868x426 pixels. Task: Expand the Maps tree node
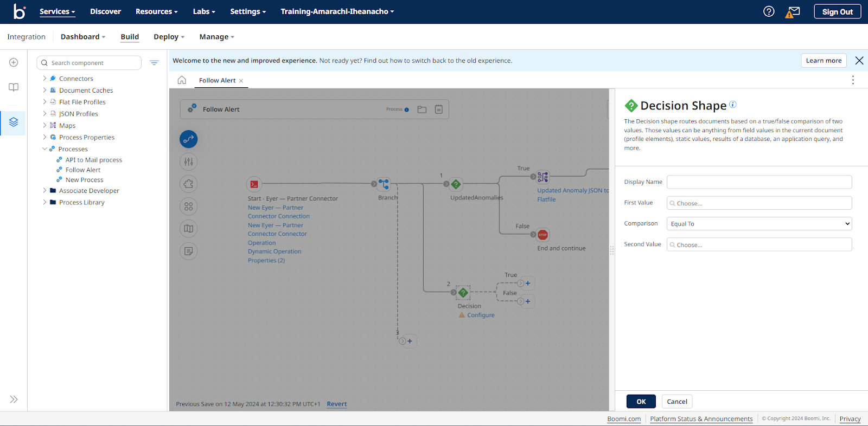[44, 125]
